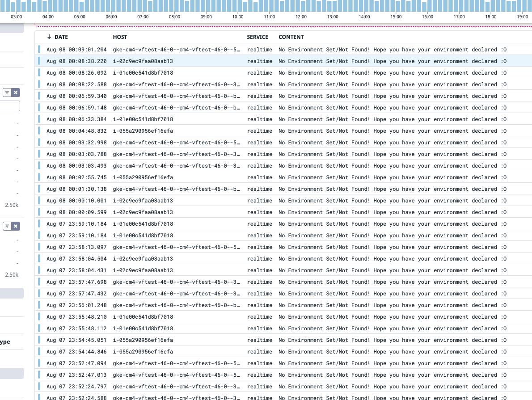Image resolution: width=532 pixels, height=400 pixels.
Task: Click blue status marker of 23:56:01.248 log
Action: pyautogui.click(x=39, y=305)
